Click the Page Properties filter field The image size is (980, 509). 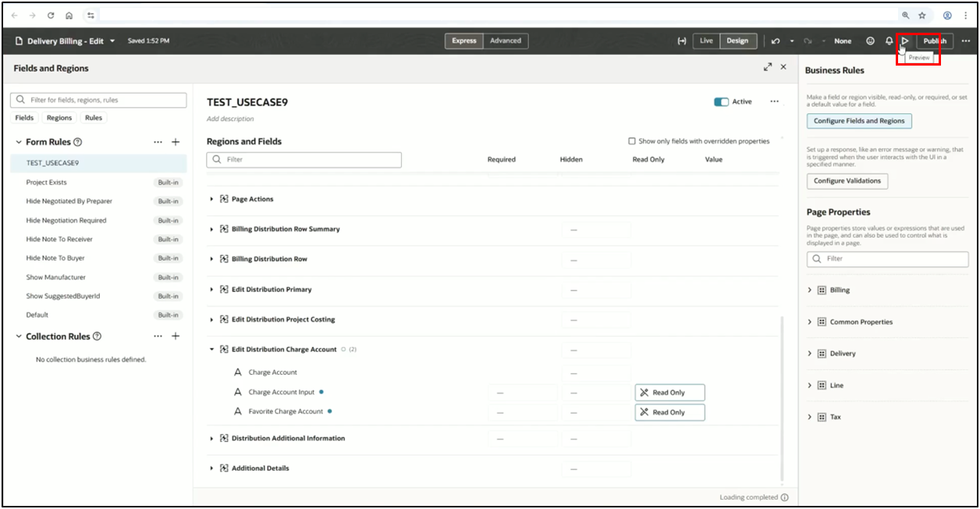[x=887, y=258]
